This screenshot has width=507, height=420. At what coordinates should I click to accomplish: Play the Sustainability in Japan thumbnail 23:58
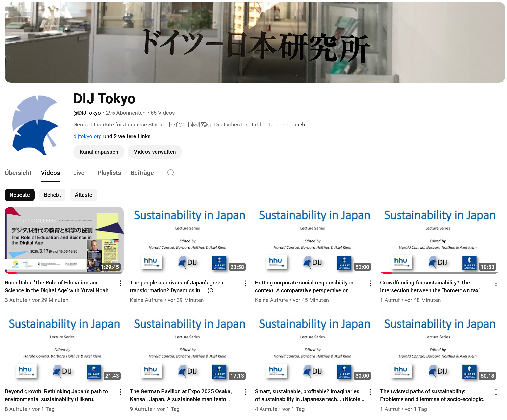(x=189, y=240)
